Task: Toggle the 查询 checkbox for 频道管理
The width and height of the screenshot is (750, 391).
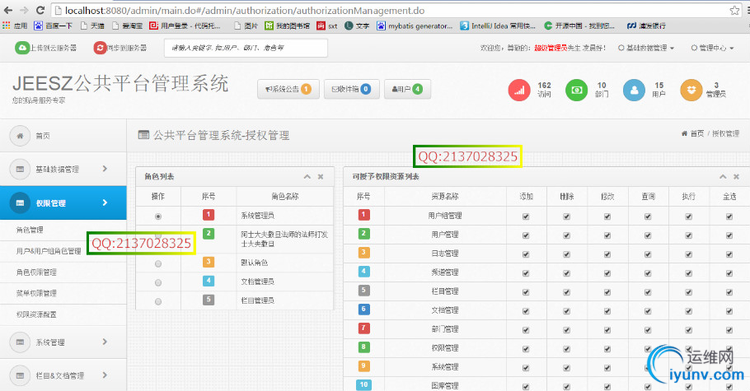Action: click(x=648, y=273)
